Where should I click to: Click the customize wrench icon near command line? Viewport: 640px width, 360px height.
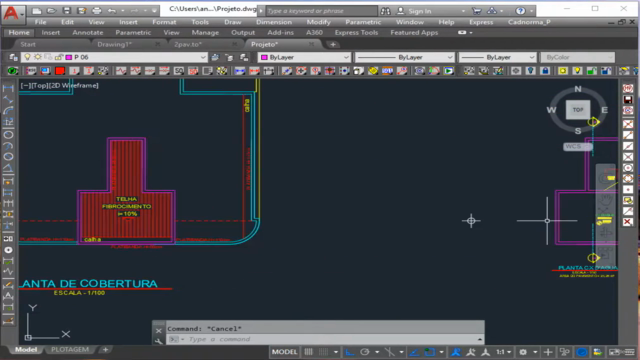coord(158,341)
